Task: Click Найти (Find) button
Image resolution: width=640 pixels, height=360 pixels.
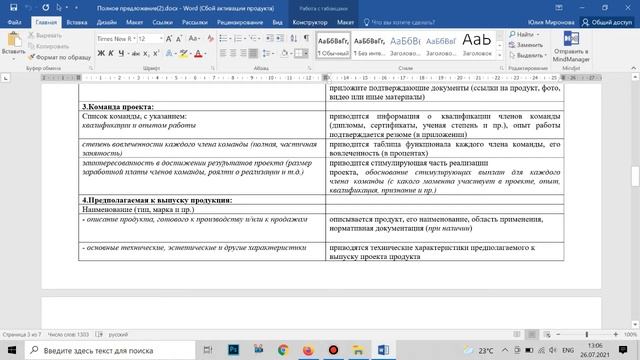Action: tap(524, 34)
